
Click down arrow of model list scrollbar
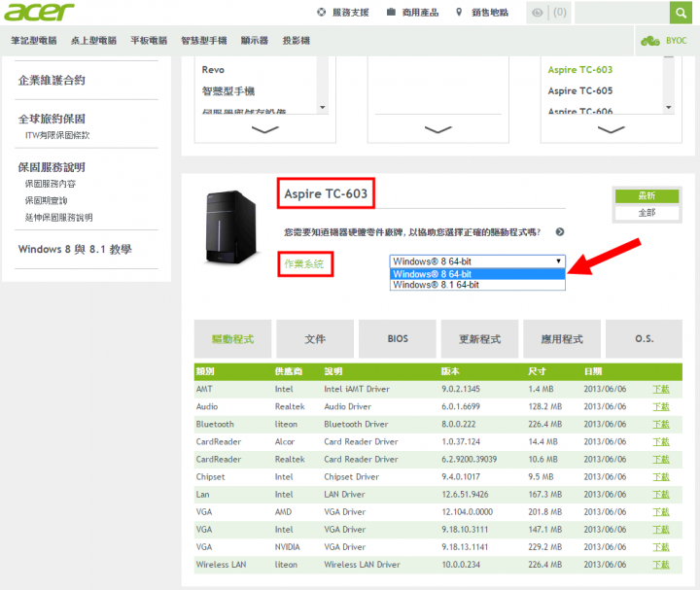point(668,108)
